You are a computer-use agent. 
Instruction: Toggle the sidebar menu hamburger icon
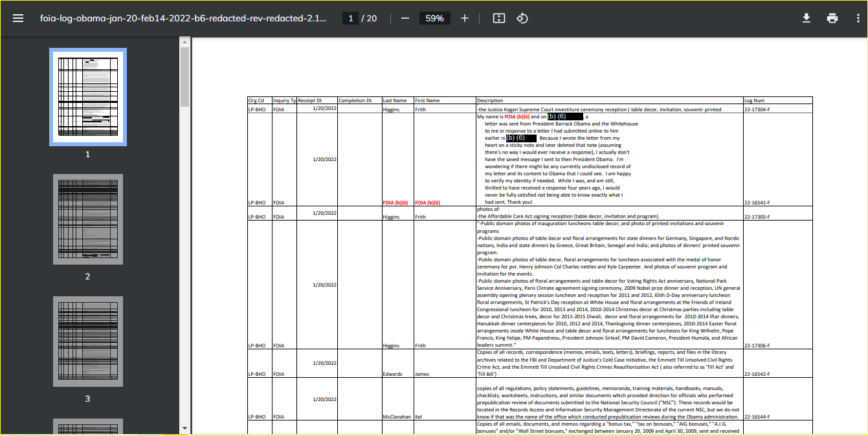(18, 18)
